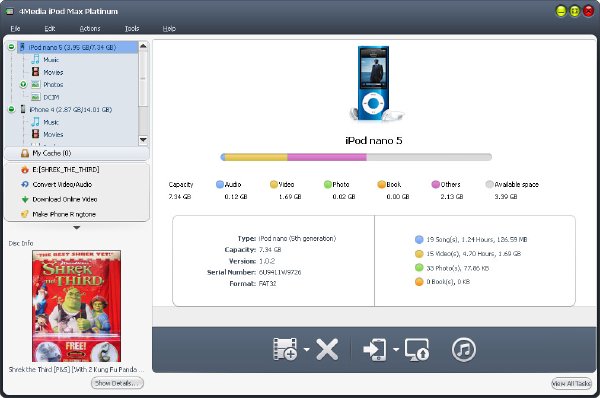This screenshot has height=398, width=600.
Task: Expand the Photos tree node
Action: [x=23, y=84]
